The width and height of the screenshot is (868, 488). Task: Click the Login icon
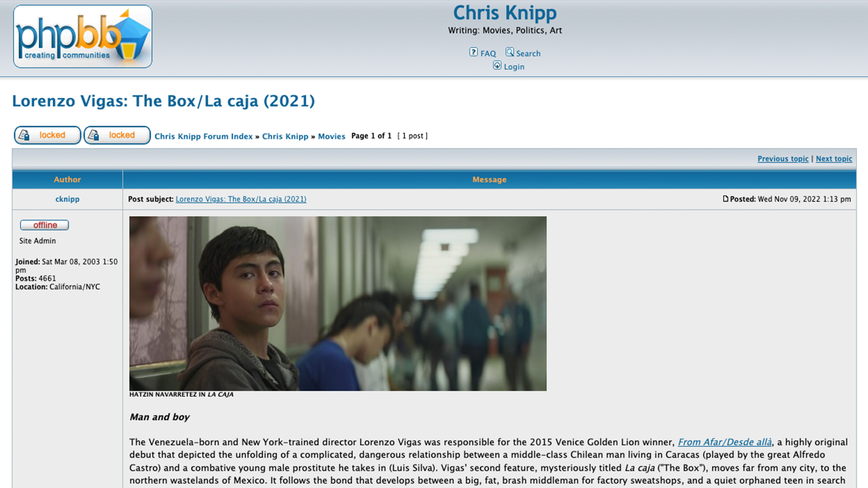click(497, 66)
